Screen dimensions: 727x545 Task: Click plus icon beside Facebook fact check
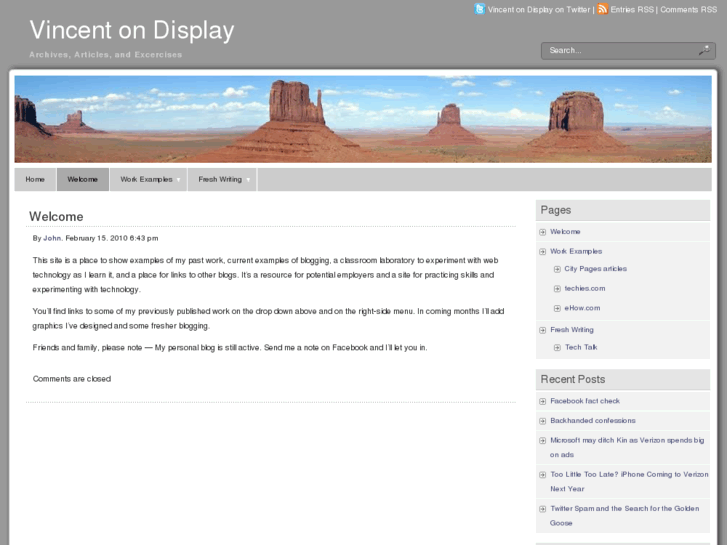[542, 401]
